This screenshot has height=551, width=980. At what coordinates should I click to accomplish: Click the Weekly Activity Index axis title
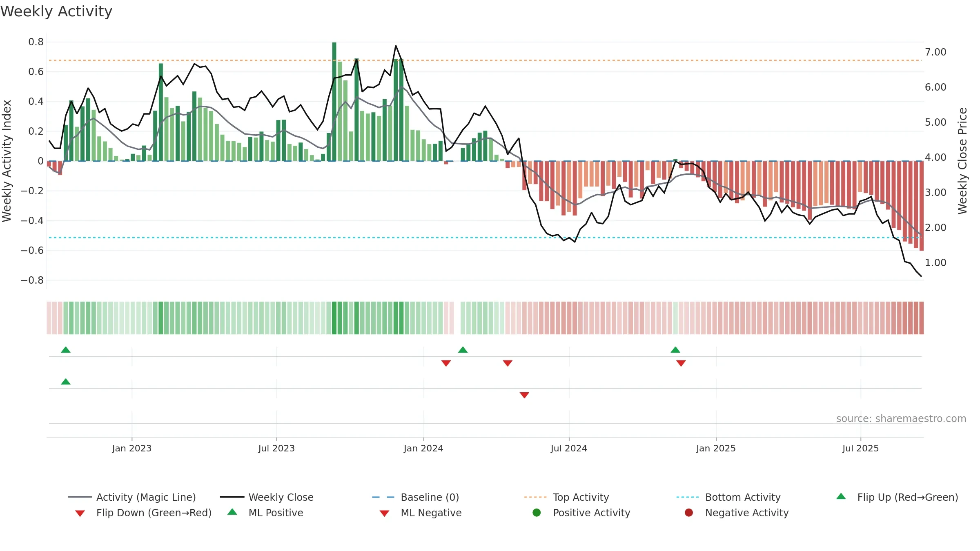(7, 161)
